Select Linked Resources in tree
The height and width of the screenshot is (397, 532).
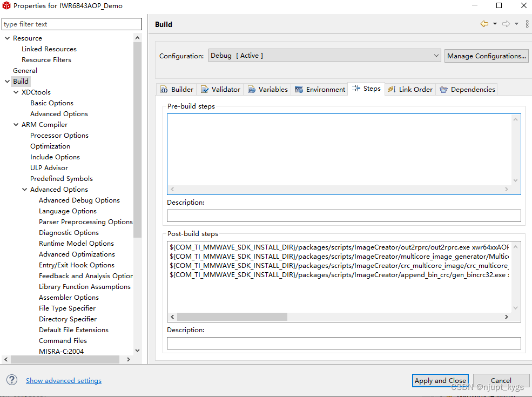(49, 49)
